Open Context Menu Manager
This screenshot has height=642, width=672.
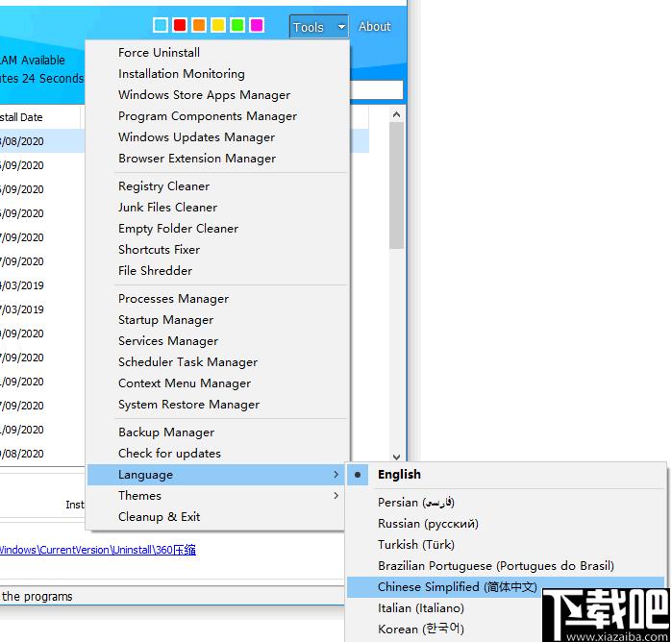click(x=217, y=383)
